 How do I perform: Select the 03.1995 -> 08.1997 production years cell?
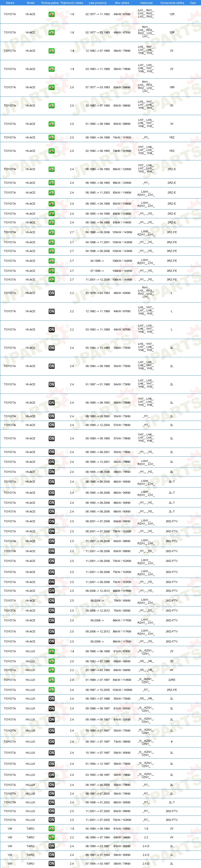(x=98, y=775)
